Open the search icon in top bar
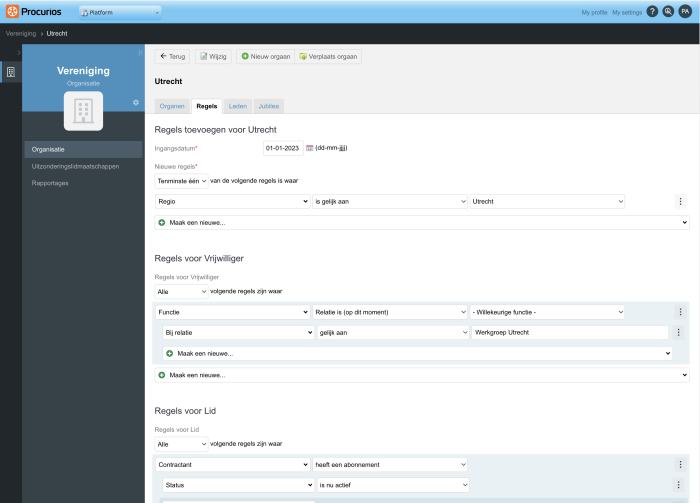Screen dimensions: 700x503 (668, 12)
